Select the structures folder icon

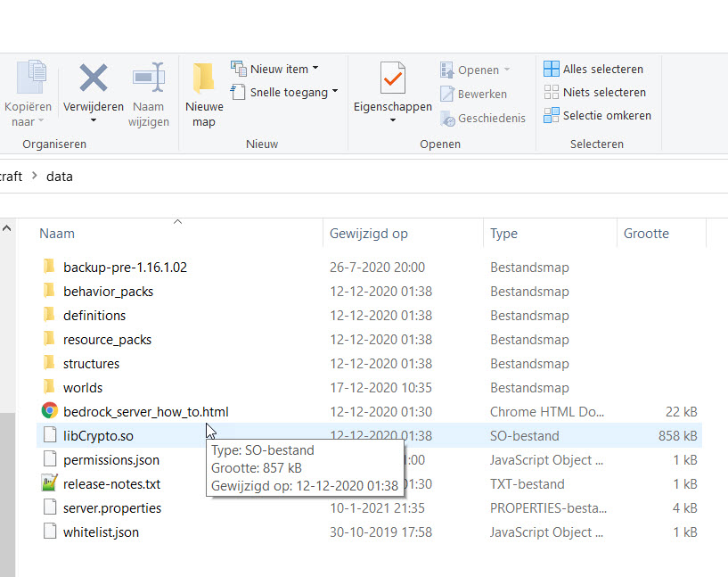(x=49, y=363)
